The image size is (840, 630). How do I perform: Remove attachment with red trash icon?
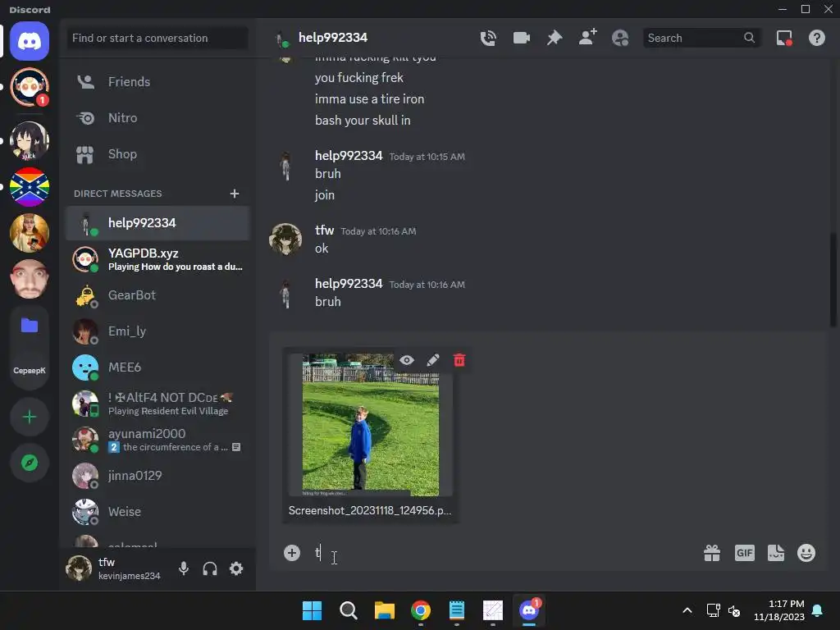click(459, 360)
